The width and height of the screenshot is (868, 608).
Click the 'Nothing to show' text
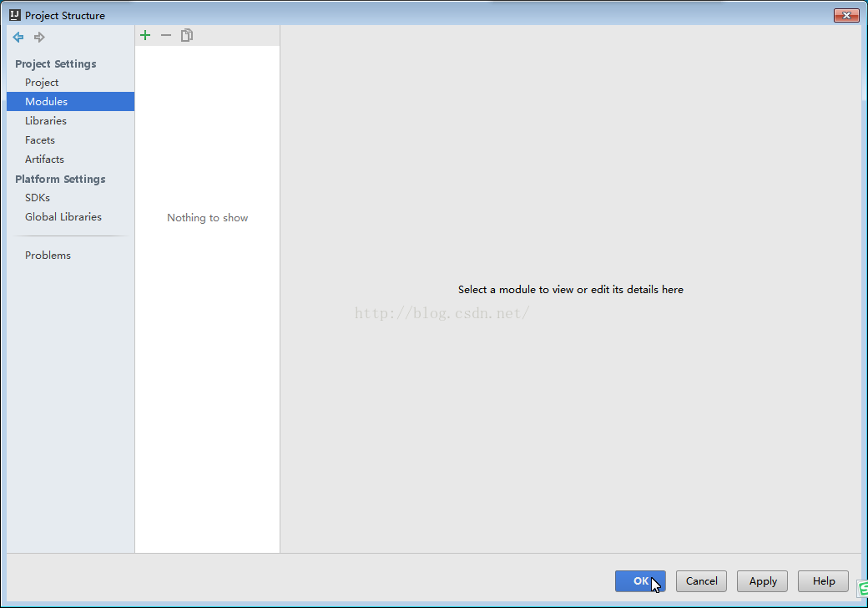(x=208, y=218)
